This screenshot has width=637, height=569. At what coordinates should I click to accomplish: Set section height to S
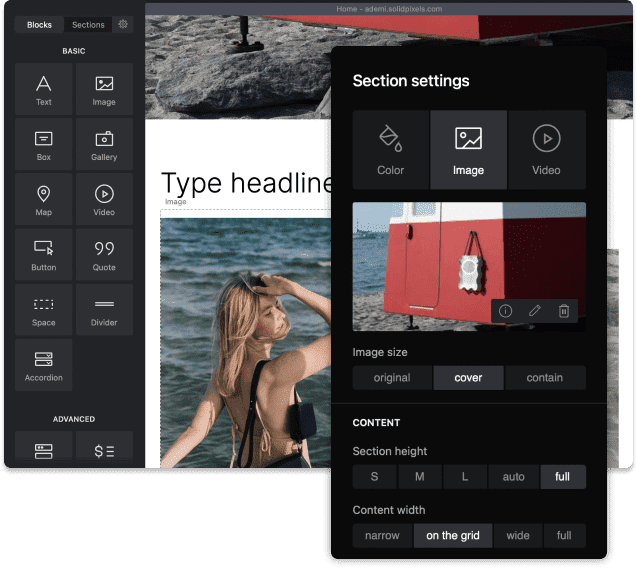click(x=374, y=476)
